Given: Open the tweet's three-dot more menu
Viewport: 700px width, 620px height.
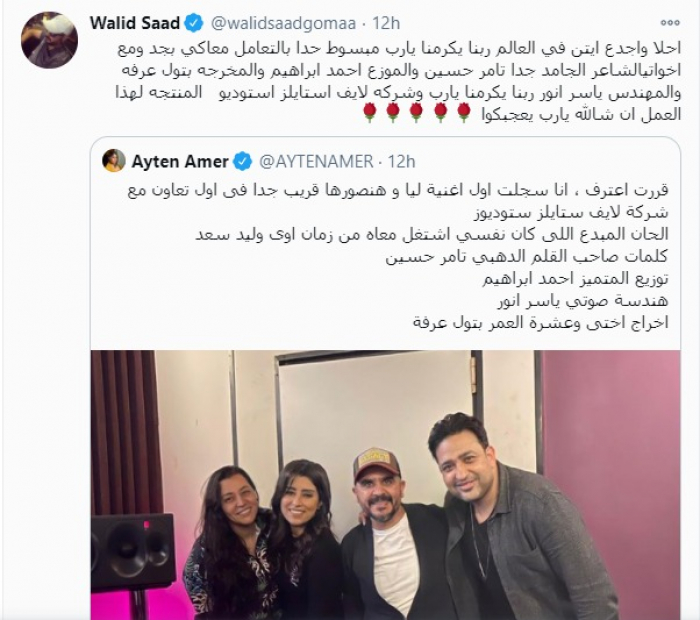Looking at the screenshot, I should click(670, 22).
